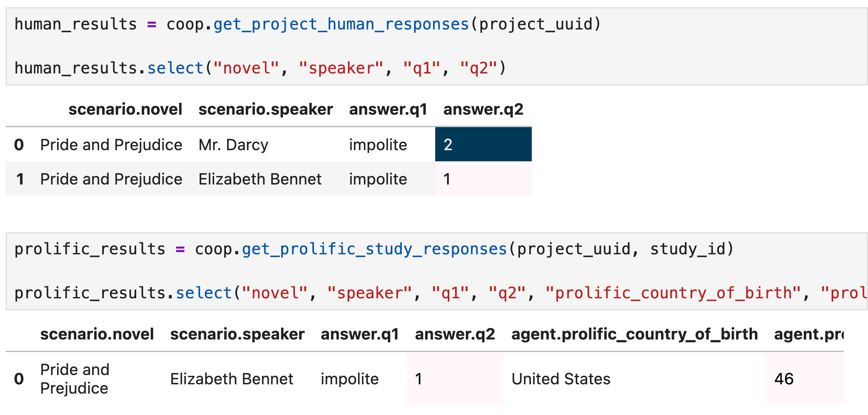Click the get_project_human_responses code cell
The width and height of the screenshot is (868, 415).
pyautogui.click(x=436, y=46)
